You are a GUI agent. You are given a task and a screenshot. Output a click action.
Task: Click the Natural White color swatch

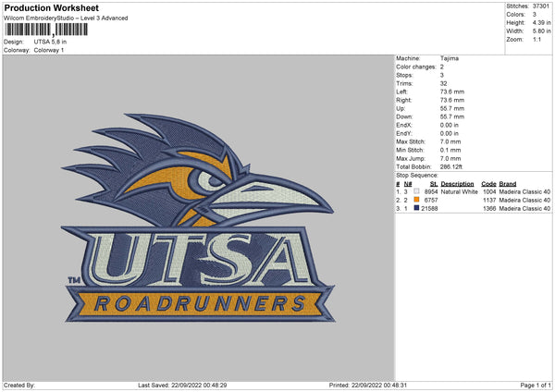click(417, 191)
